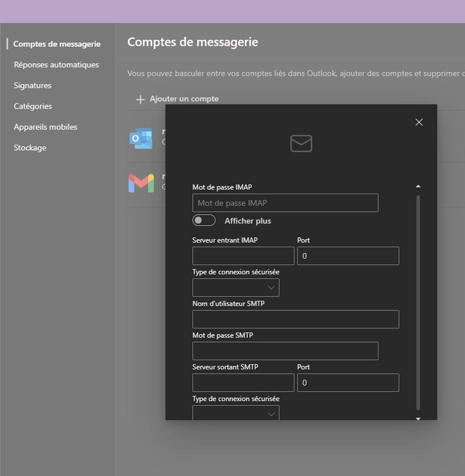Click the Serveur sortant SMTP label

(225, 367)
